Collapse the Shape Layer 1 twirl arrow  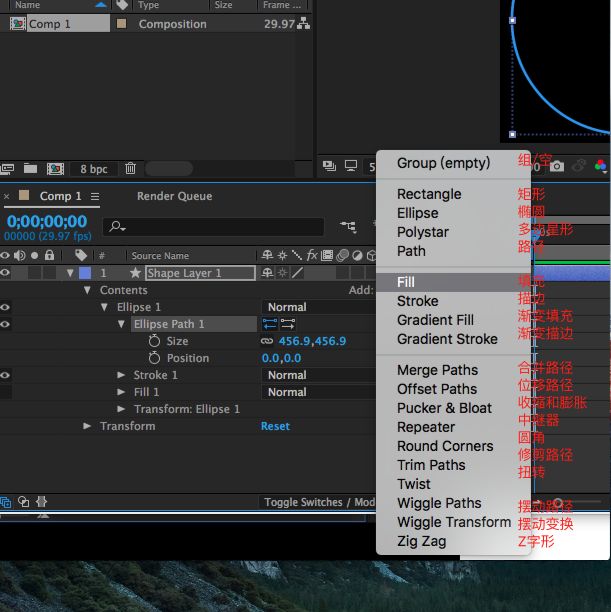pos(70,273)
